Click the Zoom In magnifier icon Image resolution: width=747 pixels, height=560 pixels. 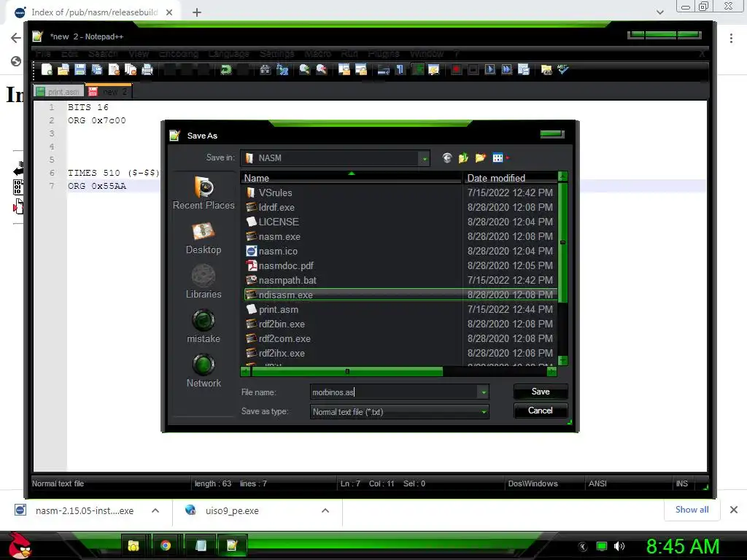point(304,69)
